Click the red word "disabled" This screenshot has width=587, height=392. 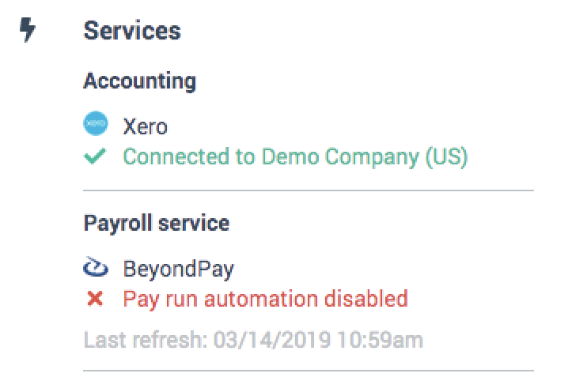click(x=369, y=299)
